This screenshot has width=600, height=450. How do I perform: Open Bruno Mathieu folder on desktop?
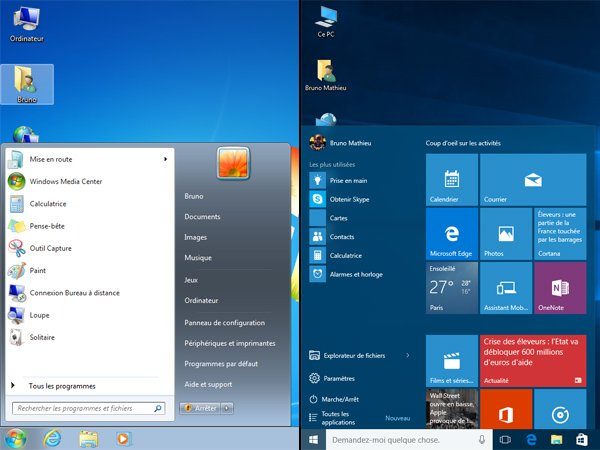pos(326,75)
